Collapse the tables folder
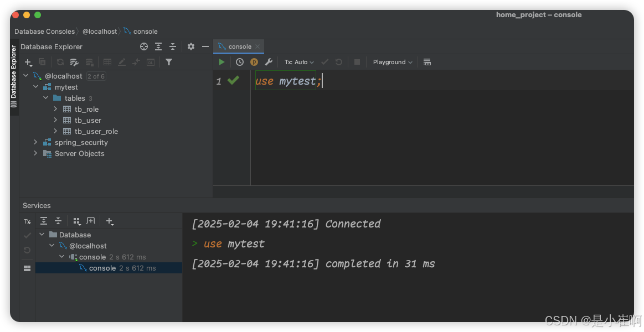644x332 pixels. point(45,98)
